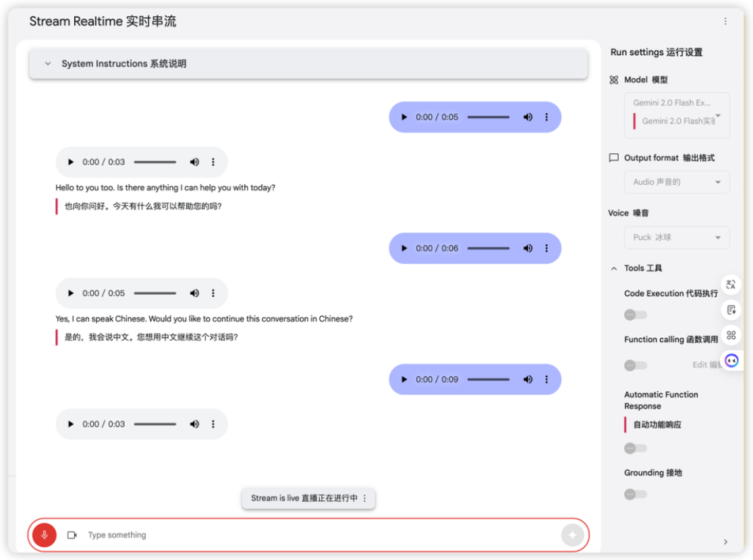Click the Run settings heading
The height and width of the screenshot is (560, 753).
[x=657, y=52]
